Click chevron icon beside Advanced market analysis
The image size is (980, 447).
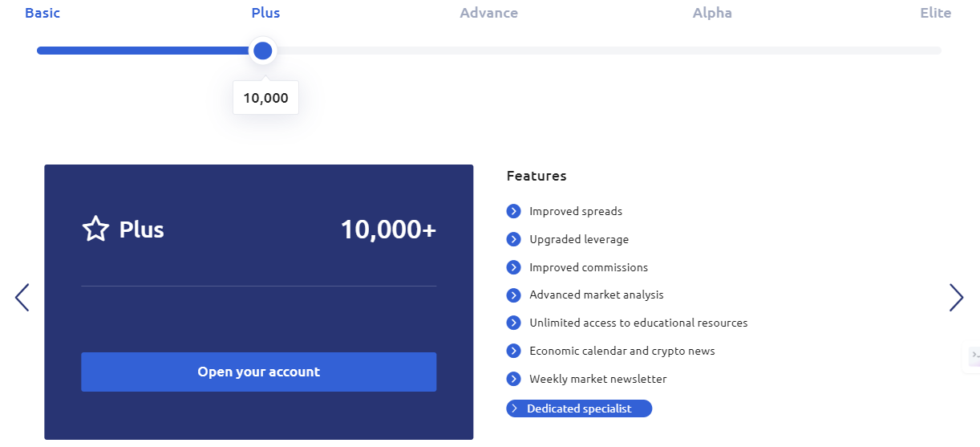coord(514,295)
